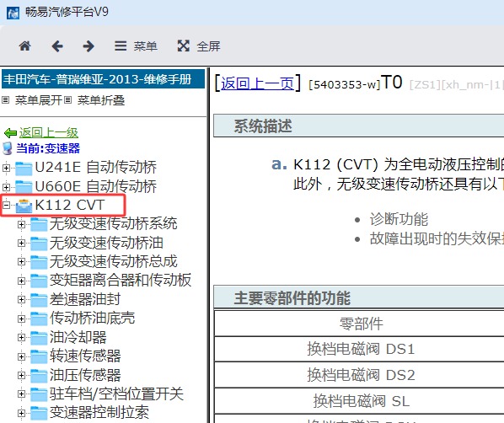Select K112 CVT tree item

pos(70,205)
